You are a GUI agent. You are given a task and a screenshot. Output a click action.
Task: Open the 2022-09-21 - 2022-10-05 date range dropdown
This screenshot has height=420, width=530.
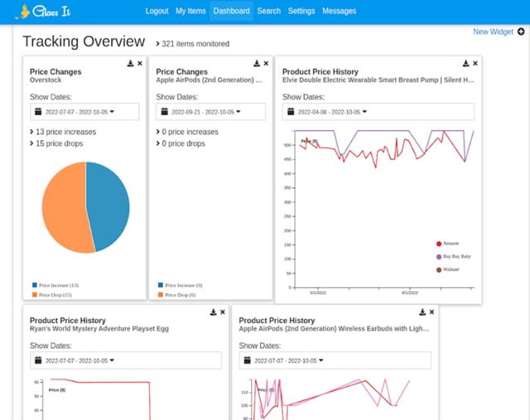pos(210,112)
